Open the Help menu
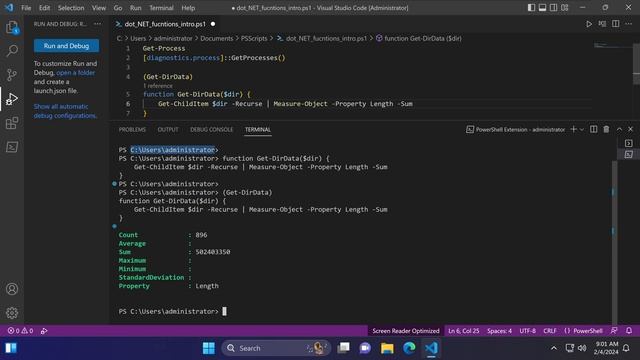 pos(188,8)
